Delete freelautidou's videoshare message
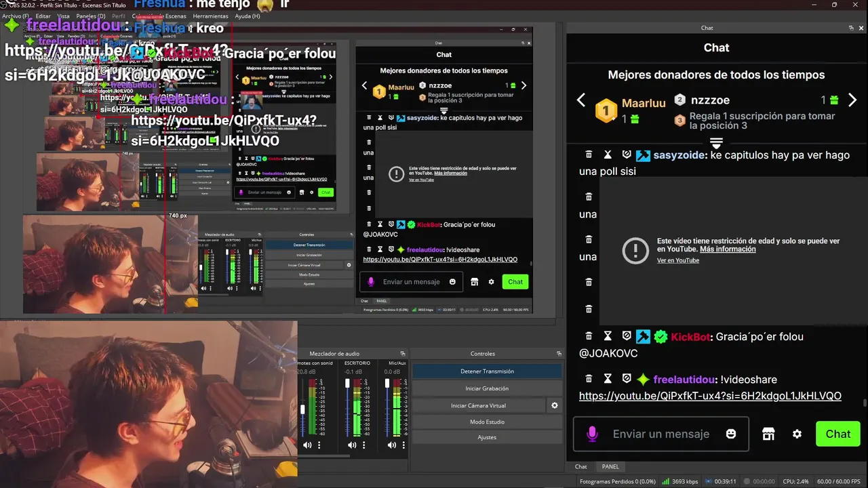868x488 pixels. pos(589,379)
